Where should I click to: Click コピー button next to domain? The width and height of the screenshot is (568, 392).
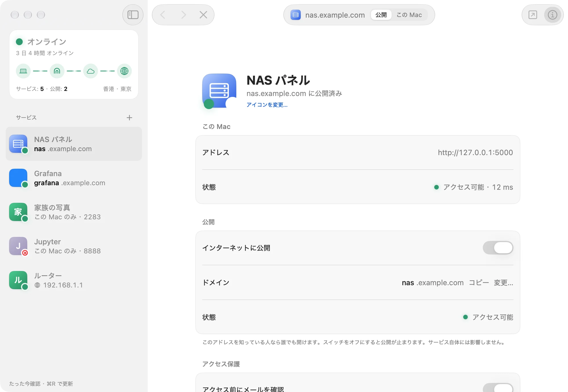pos(479,282)
